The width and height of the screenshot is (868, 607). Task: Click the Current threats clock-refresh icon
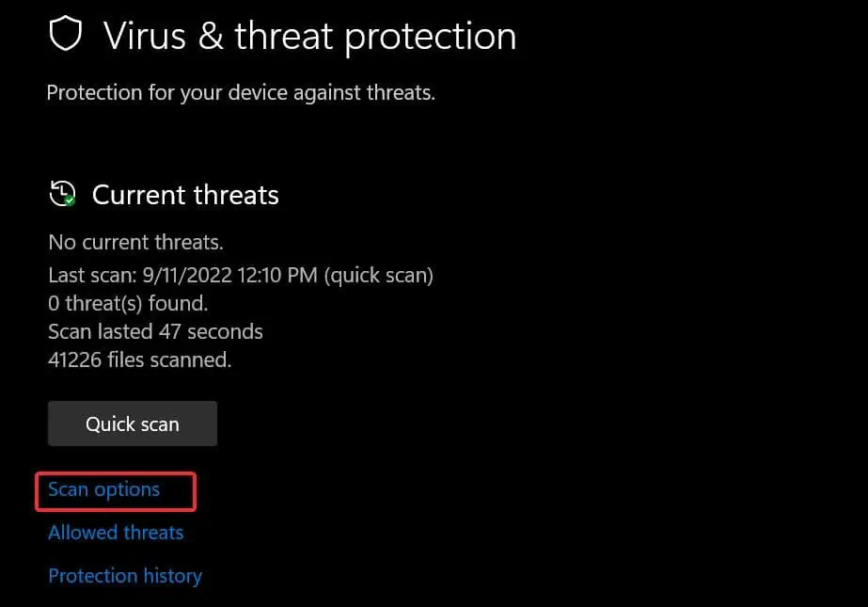pyautogui.click(x=62, y=194)
